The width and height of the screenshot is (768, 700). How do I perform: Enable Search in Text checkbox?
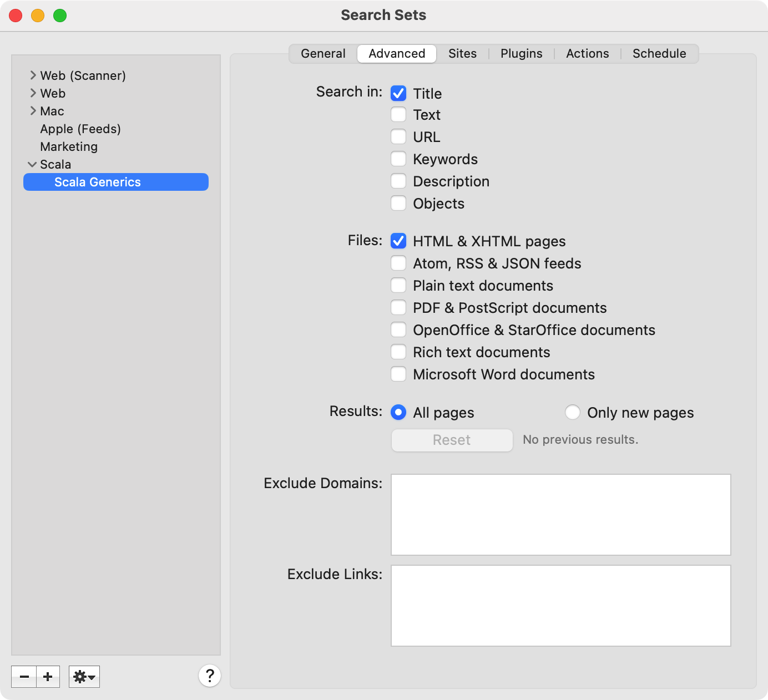(398, 115)
